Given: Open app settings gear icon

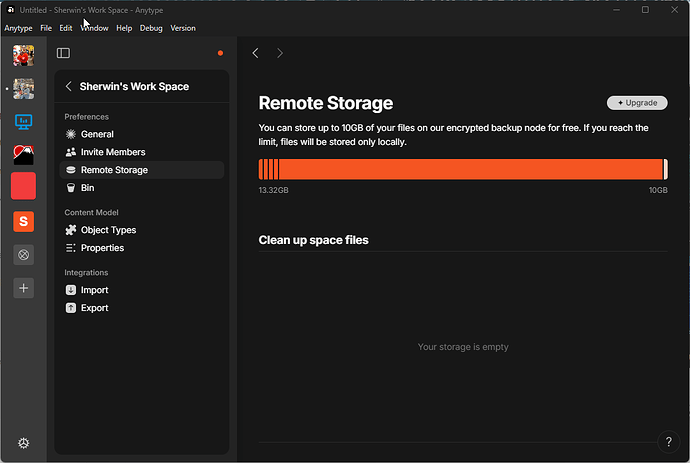Looking at the screenshot, I should (23, 443).
